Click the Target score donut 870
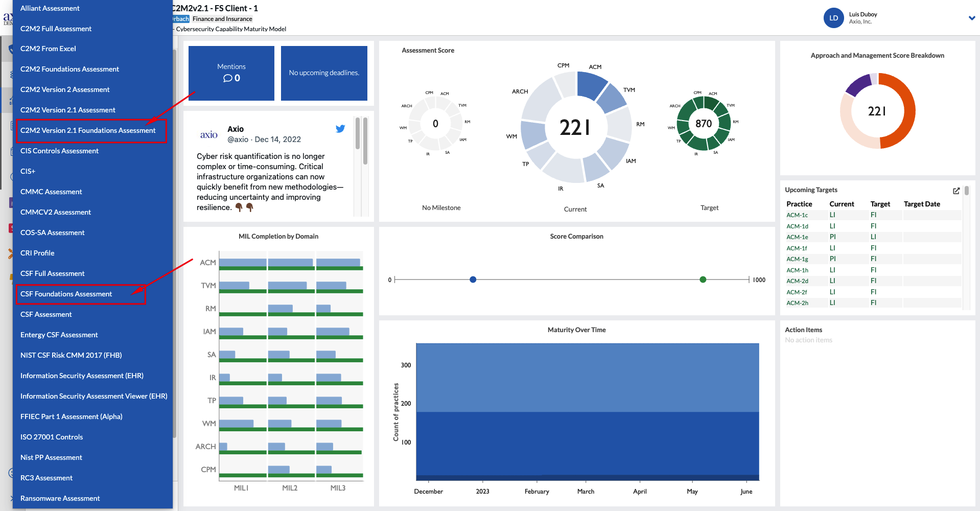 704,124
